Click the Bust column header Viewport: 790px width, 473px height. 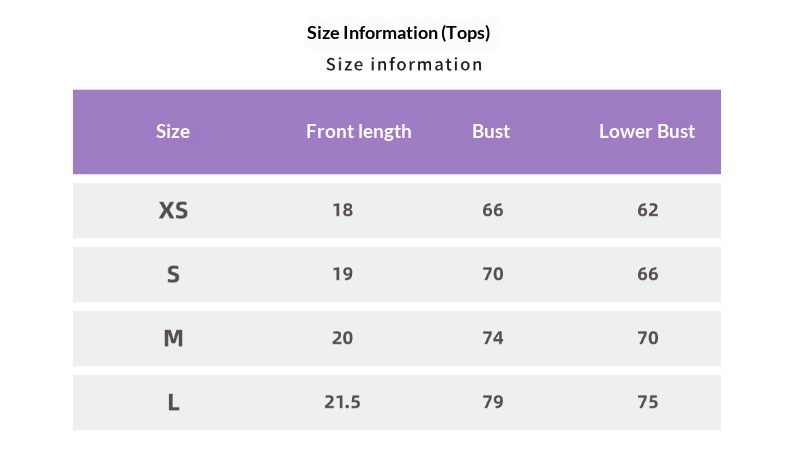pos(491,131)
